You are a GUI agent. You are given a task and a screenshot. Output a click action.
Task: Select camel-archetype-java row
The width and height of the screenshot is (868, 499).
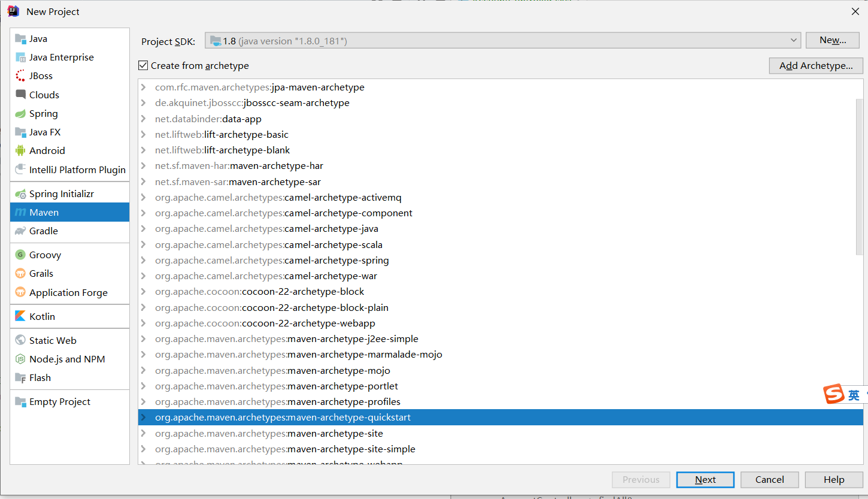pos(500,229)
